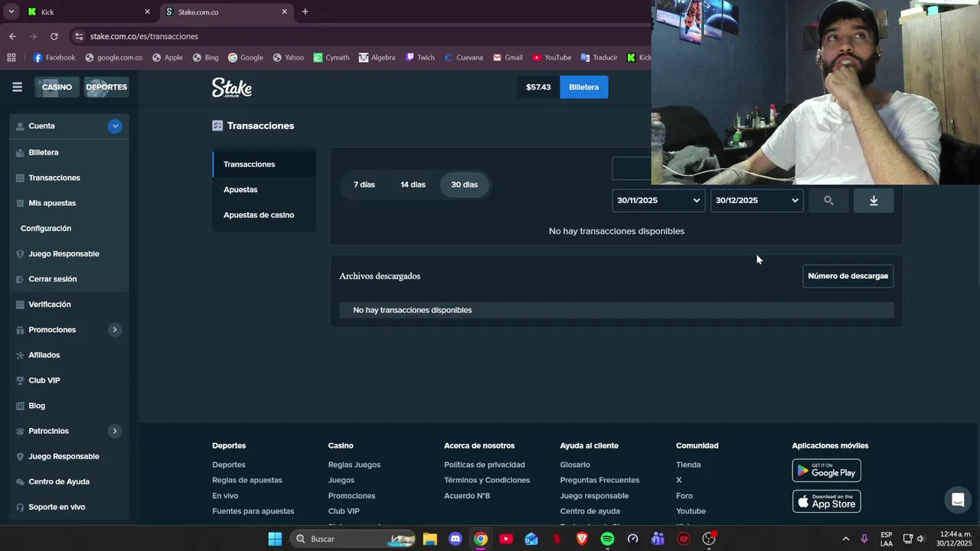
Task: Click the site info icon in address bar
Action: click(x=79, y=36)
